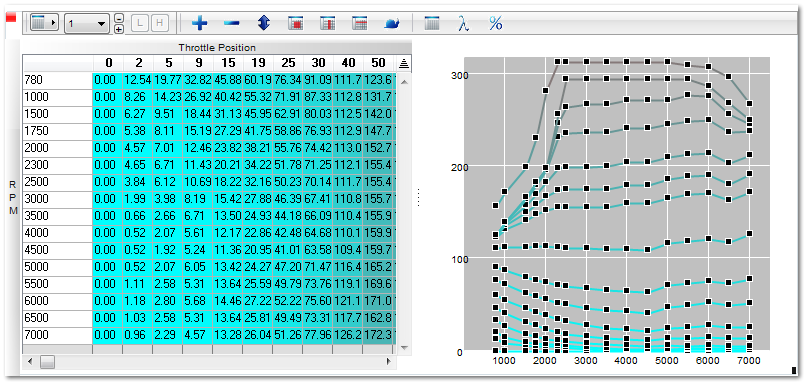This screenshot has width=807, height=385.
Task: Click the table icon with red cell block
Action: [x=295, y=23]
